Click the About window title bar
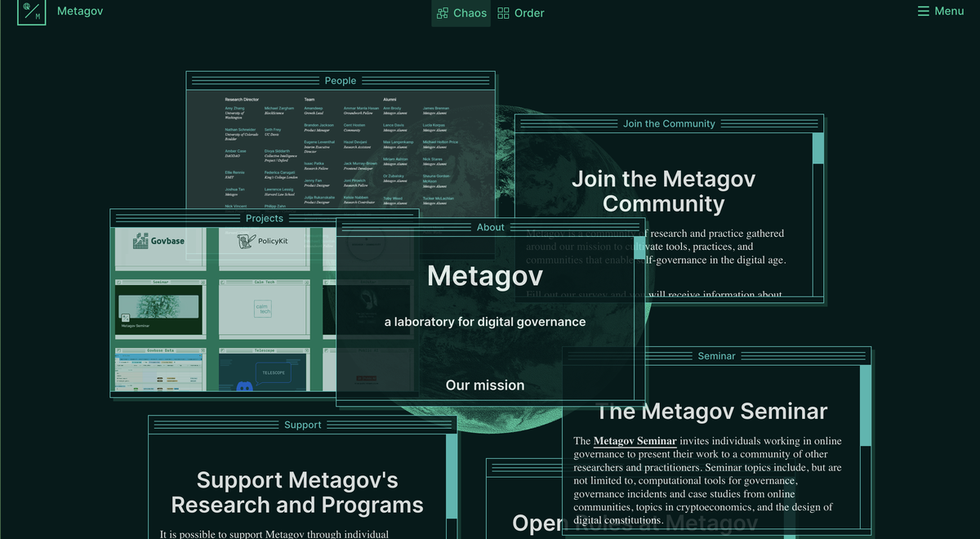The height and width of the screenshot is (539, 980). pyautogui.click(x=491, y=227)
